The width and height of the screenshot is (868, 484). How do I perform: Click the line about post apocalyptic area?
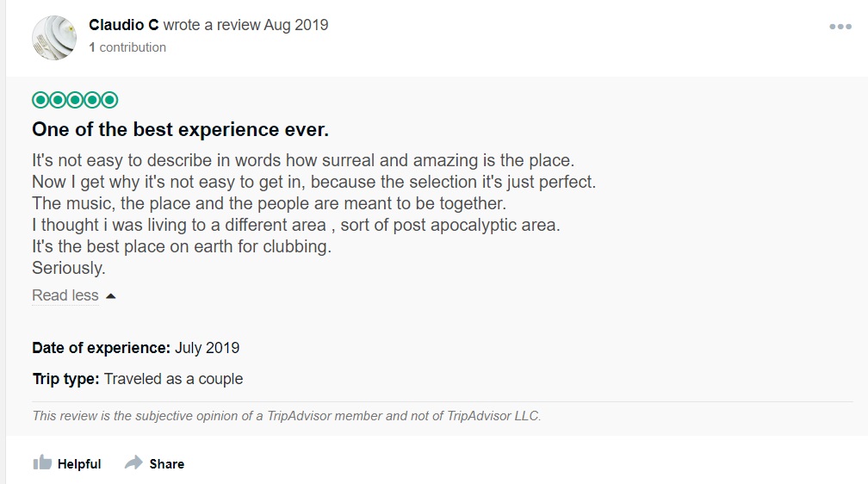pyautogui.click(x=295, y=225)
